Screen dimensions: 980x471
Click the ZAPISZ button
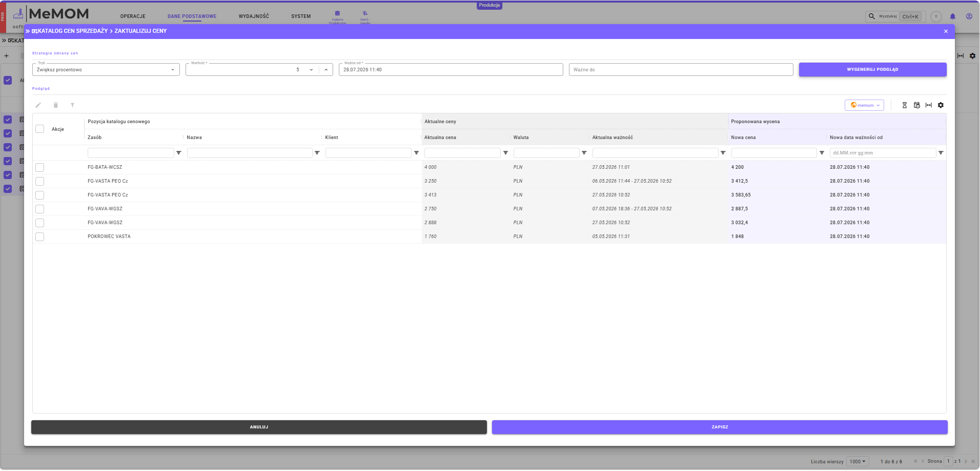tap(720, 427)
